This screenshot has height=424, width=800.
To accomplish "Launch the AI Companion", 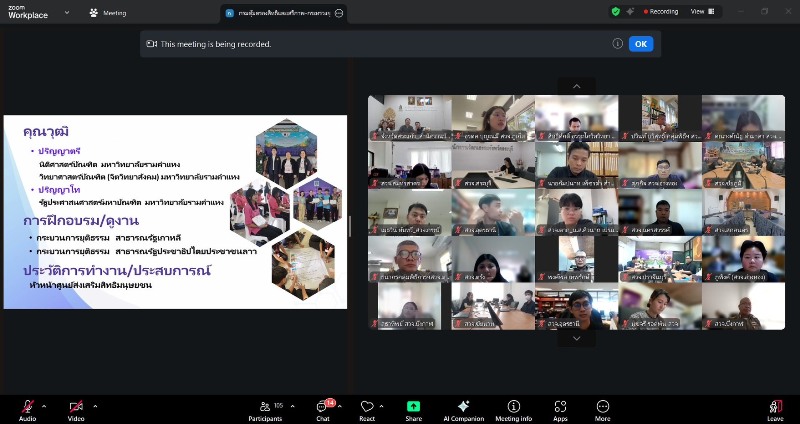I will pos(463,407).
